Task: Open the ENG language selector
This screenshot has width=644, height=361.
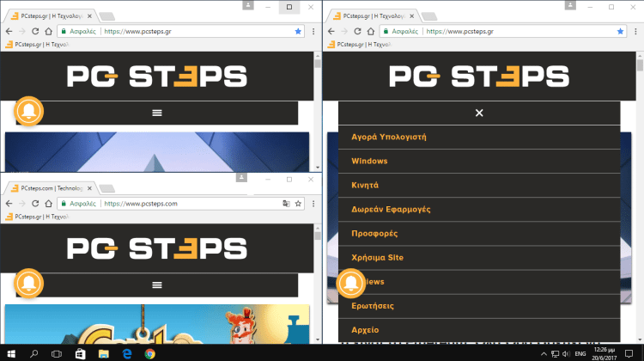Action: pos(581,353)
